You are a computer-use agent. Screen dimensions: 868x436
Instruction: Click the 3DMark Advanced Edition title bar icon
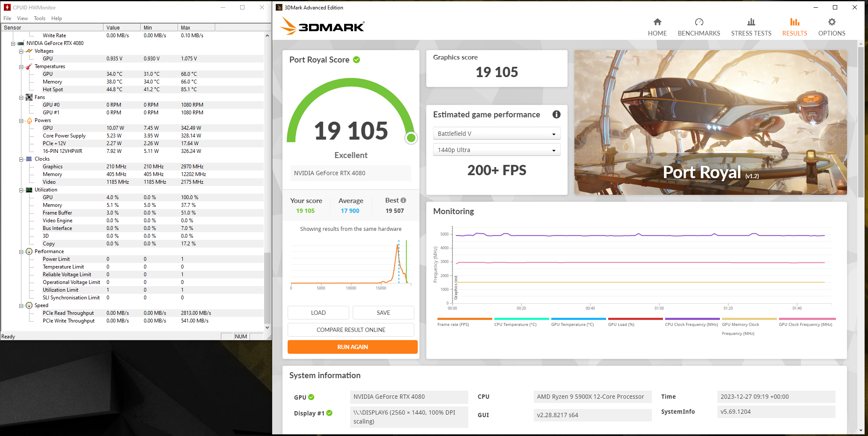[x=279, y=7]
